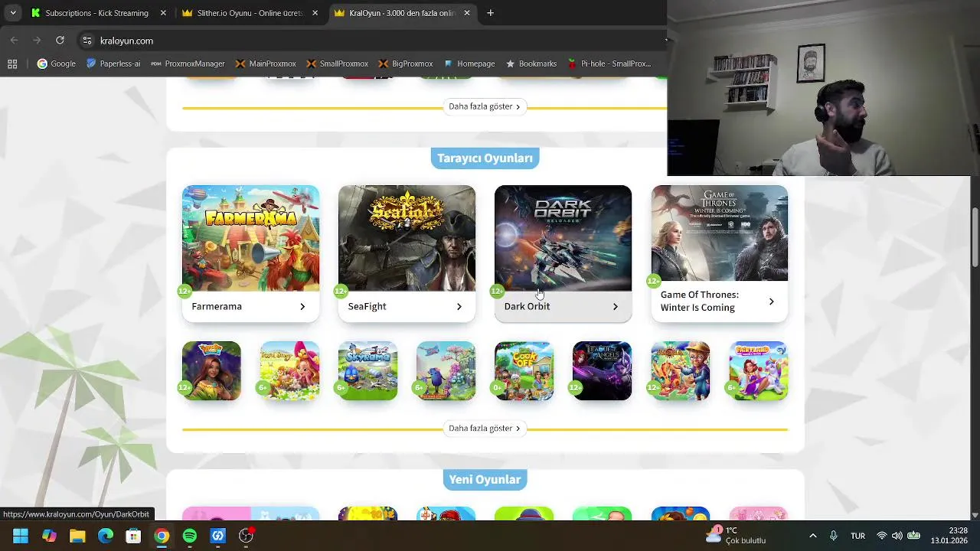Open the Skyrama small game icon

(x=367, y=370)
